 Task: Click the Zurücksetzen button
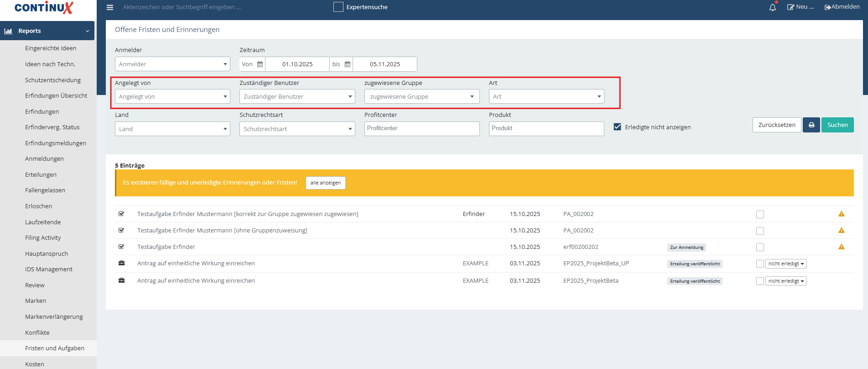pyautogui.click(x=776, y=125)
